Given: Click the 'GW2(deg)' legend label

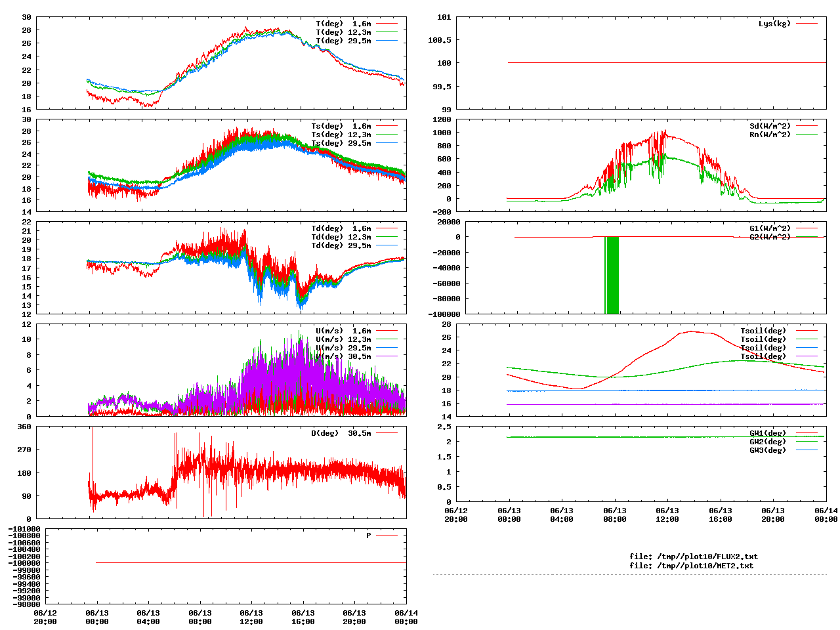Looking at the screenshot, I should click(x=768, y=442).
